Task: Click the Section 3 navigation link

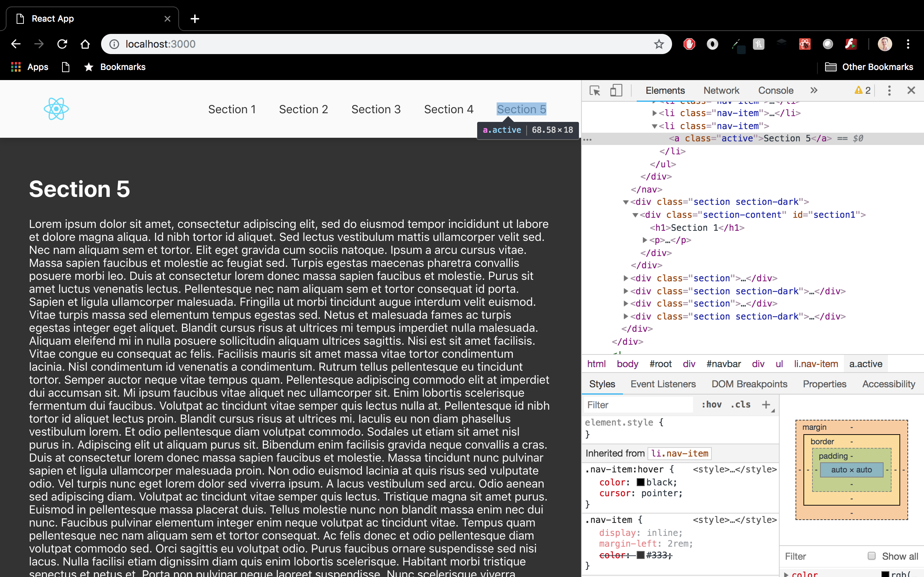Action: pyautogui.click(x=376, y=109)
